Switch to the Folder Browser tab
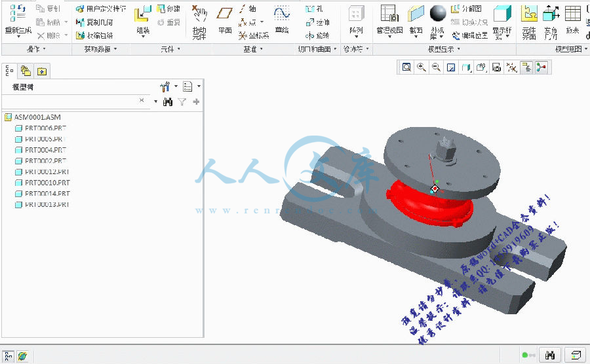 point(26,71)
